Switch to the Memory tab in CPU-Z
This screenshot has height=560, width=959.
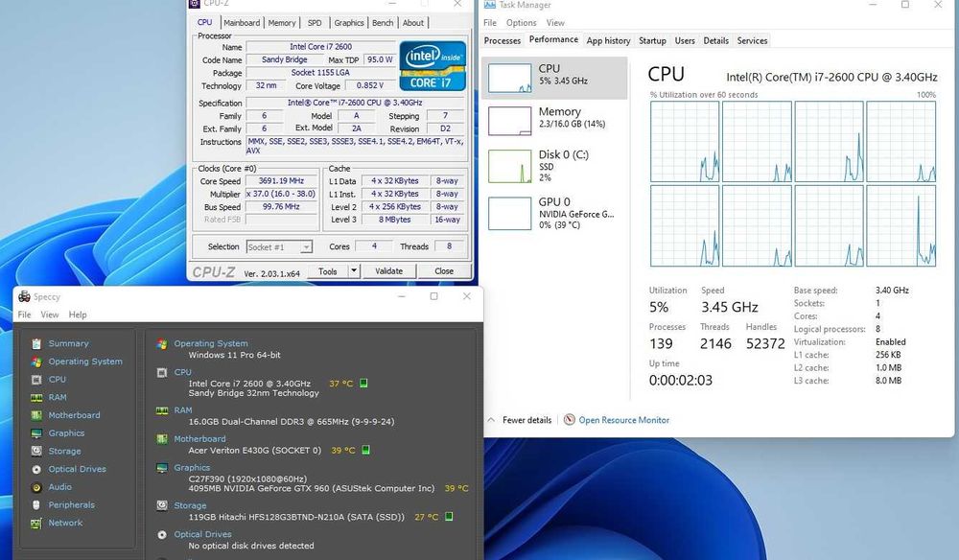pyautogui.click(x=282, y=23)
